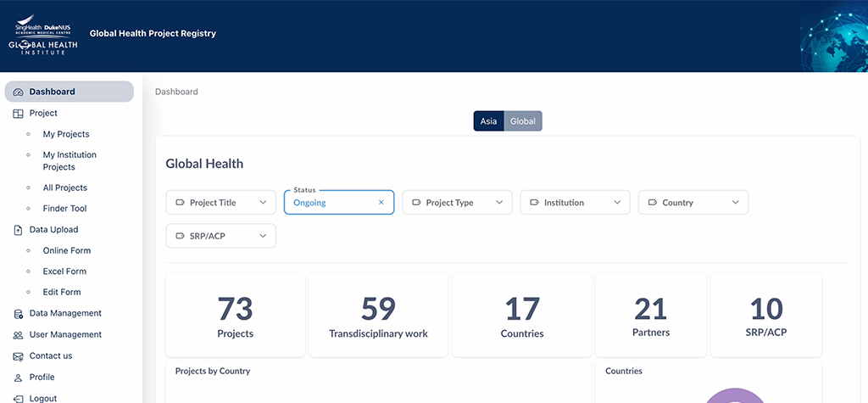Open the Project Type dropdown chevron

pos(499,202)
